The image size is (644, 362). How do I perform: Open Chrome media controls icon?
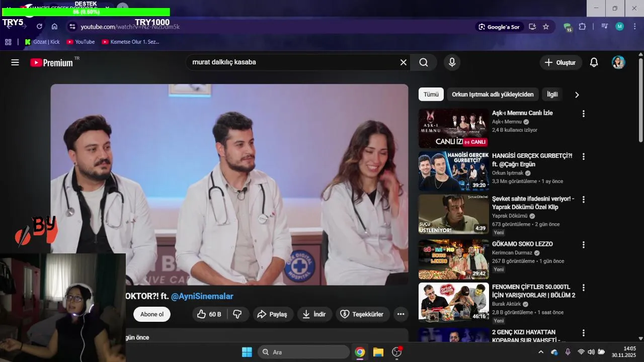[605, 27]
